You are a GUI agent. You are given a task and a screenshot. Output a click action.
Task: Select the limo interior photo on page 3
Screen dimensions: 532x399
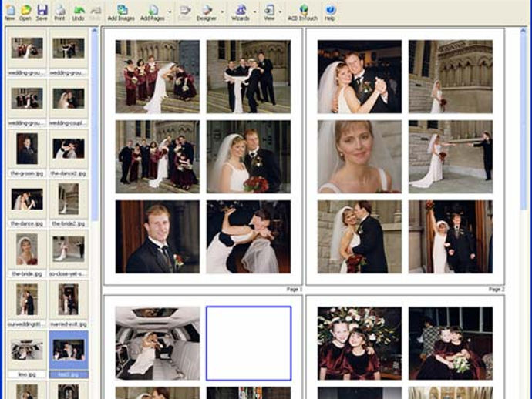[x=158, y=343]
